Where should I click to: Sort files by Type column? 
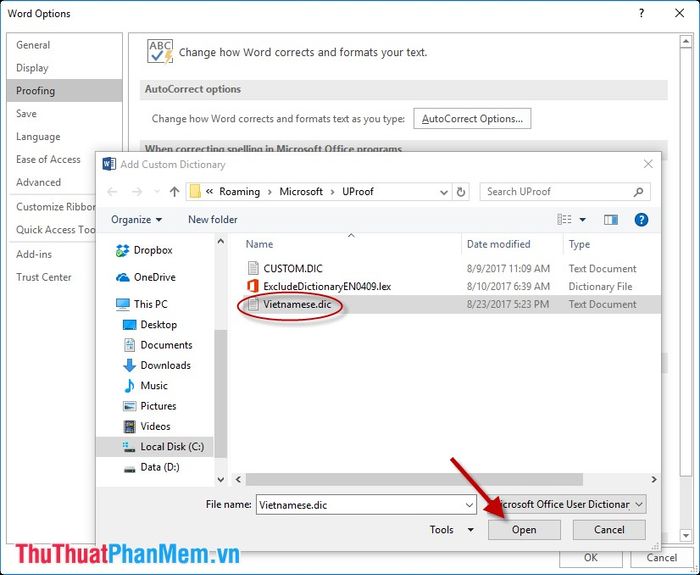click(579, 244)
